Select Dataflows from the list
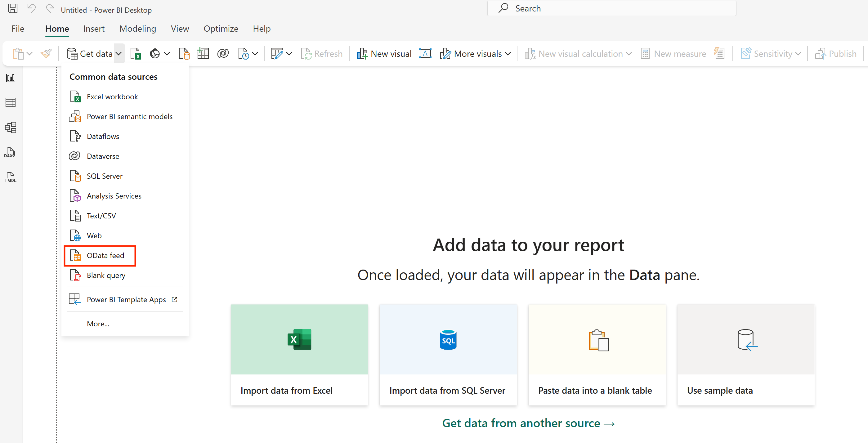 pyautogui.click(x=125, y=136)
